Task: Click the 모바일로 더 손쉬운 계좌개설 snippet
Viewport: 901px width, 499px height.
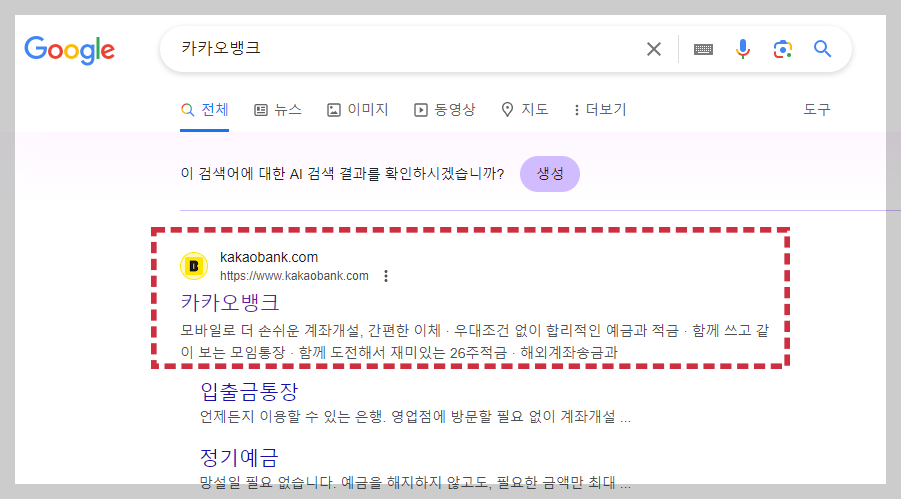Action: tap(475, 341)
